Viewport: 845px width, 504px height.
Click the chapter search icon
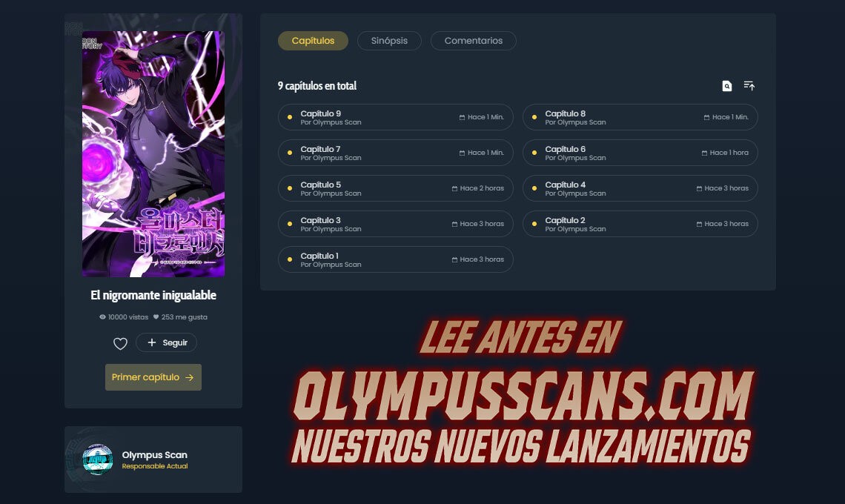pos(727,86)
